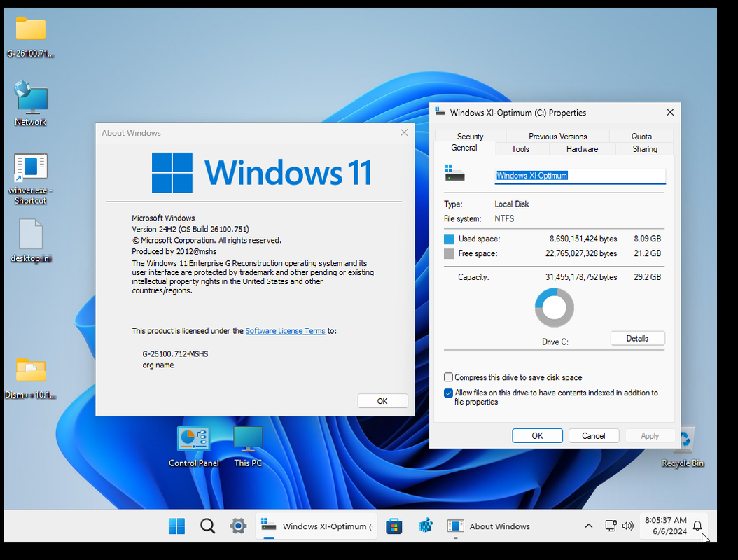Switch to the Previous Versions tab
Viewport: 738px width, 560px height.
coord(558,136)
